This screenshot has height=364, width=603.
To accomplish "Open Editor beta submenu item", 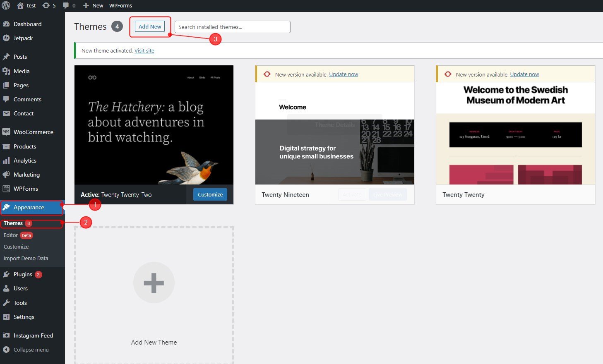I will [x=18, y=235].
